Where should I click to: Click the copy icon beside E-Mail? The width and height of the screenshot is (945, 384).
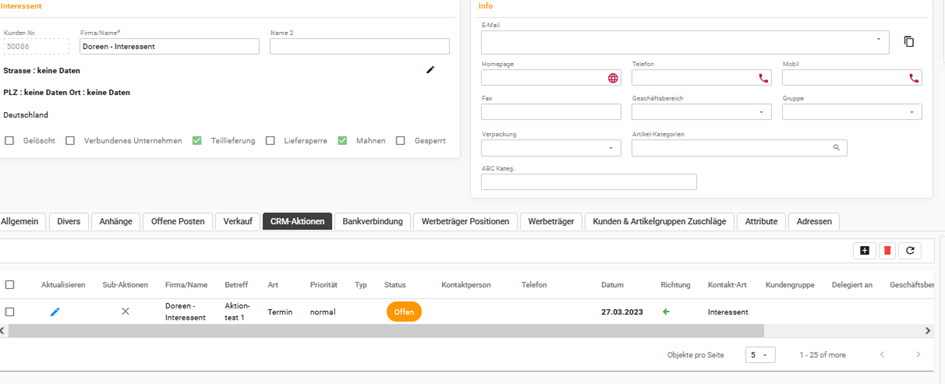pyautogui.click(x=909, y=42)
